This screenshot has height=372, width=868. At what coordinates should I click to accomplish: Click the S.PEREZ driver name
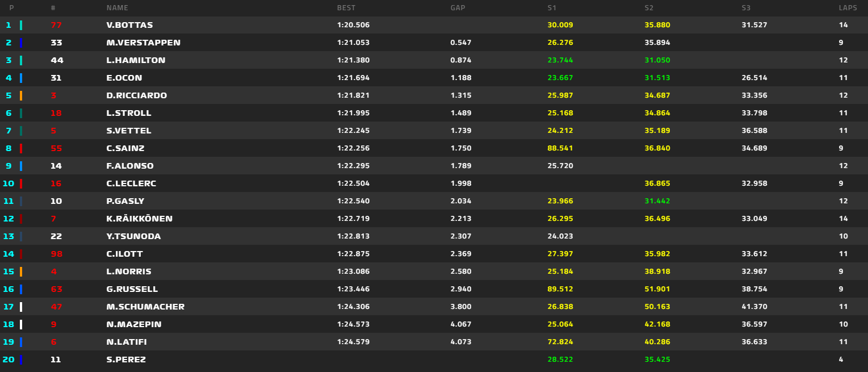pyautogui.click(x=125, y=360)
